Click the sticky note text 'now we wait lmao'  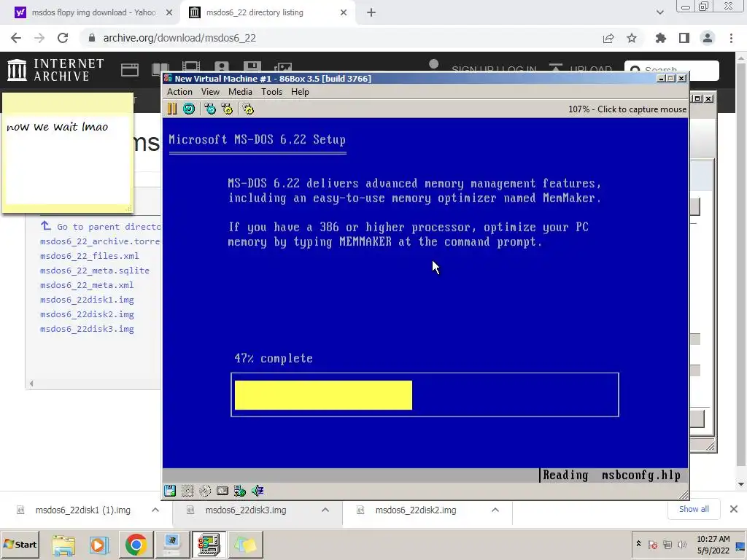point(57,127)
